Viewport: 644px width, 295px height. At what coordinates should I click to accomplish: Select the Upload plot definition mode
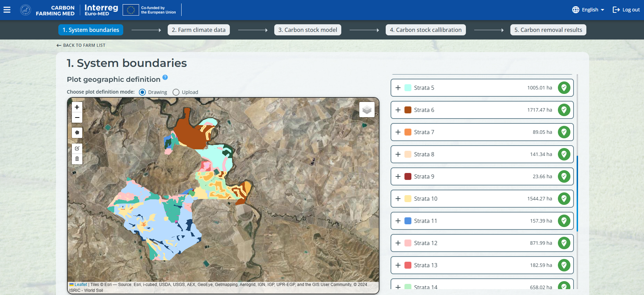point(176,92)
